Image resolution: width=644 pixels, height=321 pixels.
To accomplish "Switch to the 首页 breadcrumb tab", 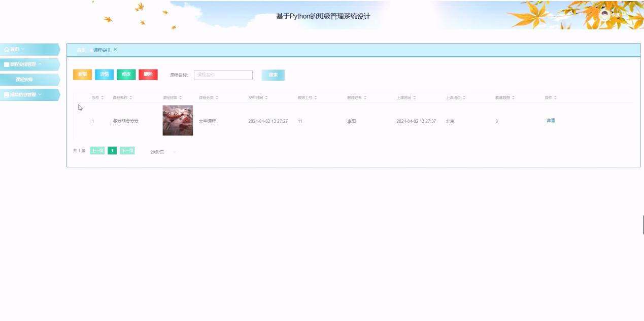I will click(81, 50).
